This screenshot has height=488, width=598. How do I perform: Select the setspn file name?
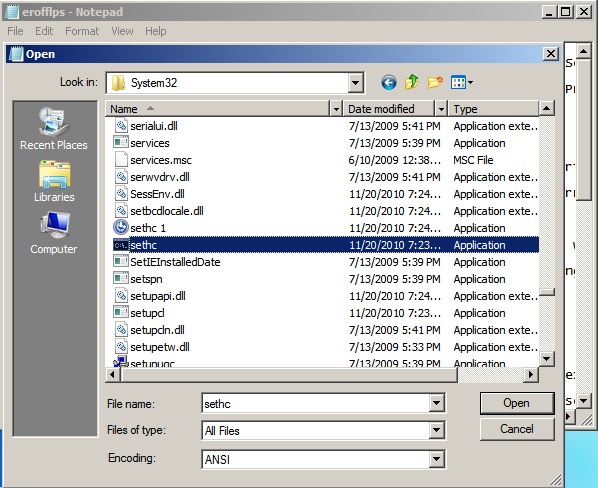(146, 279)
